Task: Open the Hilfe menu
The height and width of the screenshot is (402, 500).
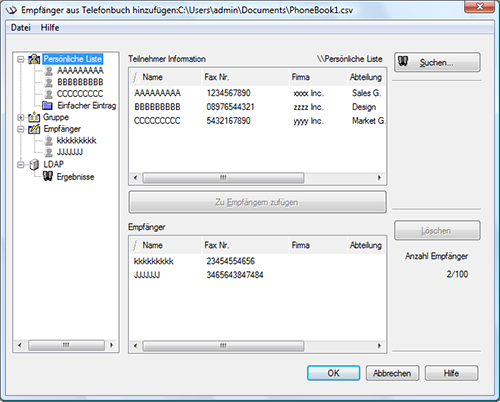Action: coord(50,28)
